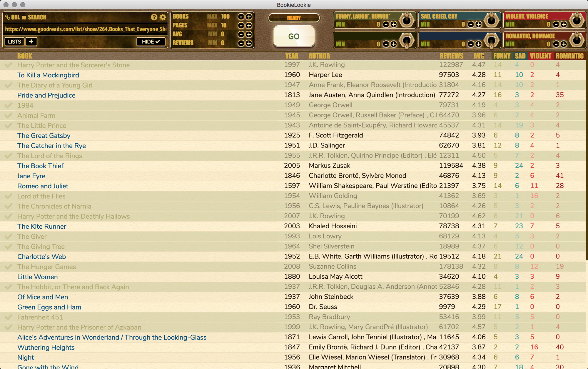Decrease REVIEWS min with minus button

point(241,43)
